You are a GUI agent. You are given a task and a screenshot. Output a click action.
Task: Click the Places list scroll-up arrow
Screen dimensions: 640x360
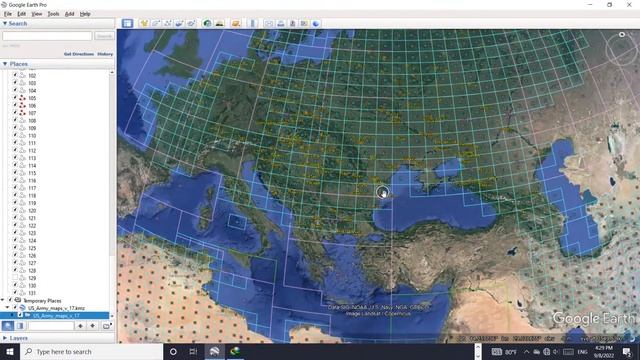tap(112, 72)
